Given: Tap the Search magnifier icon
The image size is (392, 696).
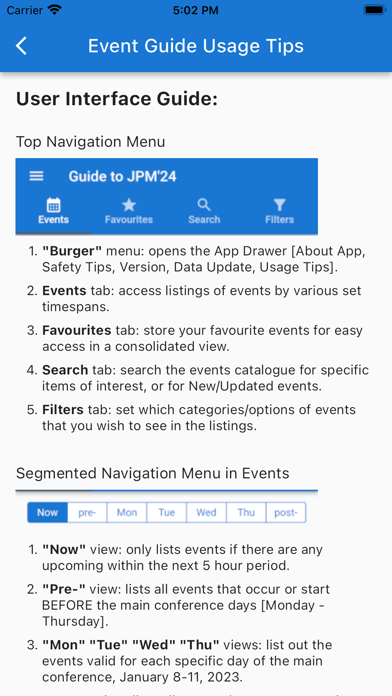Looking at the screenshot, I should coord(204,205).
